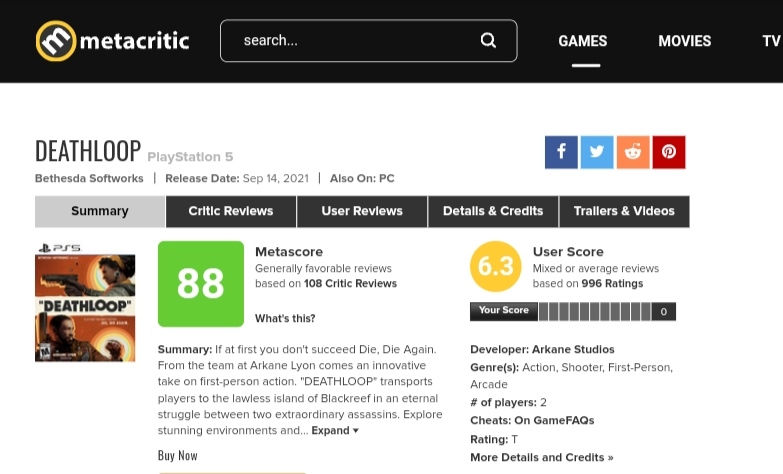The width and height of the screenshot is (783, 474).
Task: Open More Details and Credits link
Action: 541,457
